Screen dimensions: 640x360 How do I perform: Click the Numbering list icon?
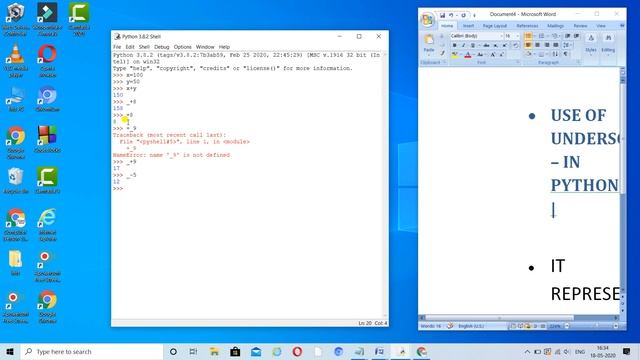542,36
